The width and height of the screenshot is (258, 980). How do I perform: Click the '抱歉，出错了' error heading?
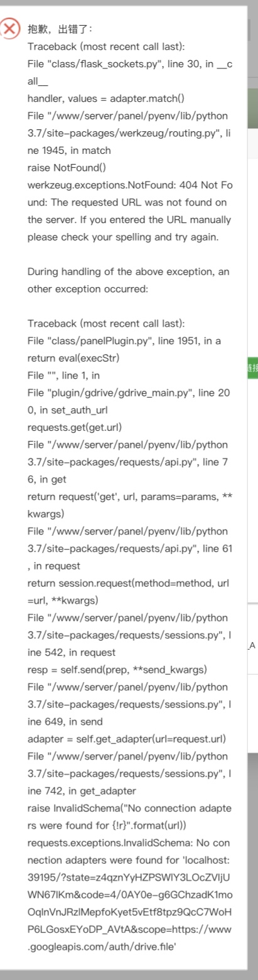(60, 29)
